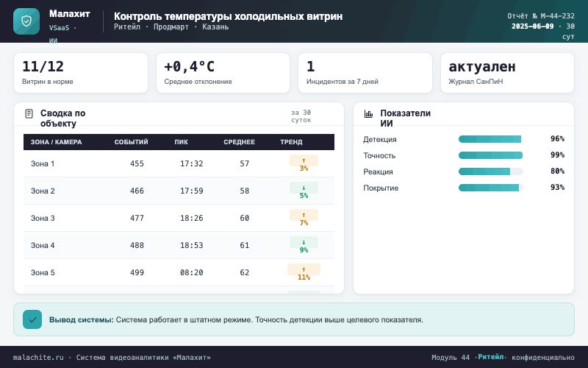Open the +0,4°C Среднее отклонение card
588x368 pixels.
[x=223, y=73]
